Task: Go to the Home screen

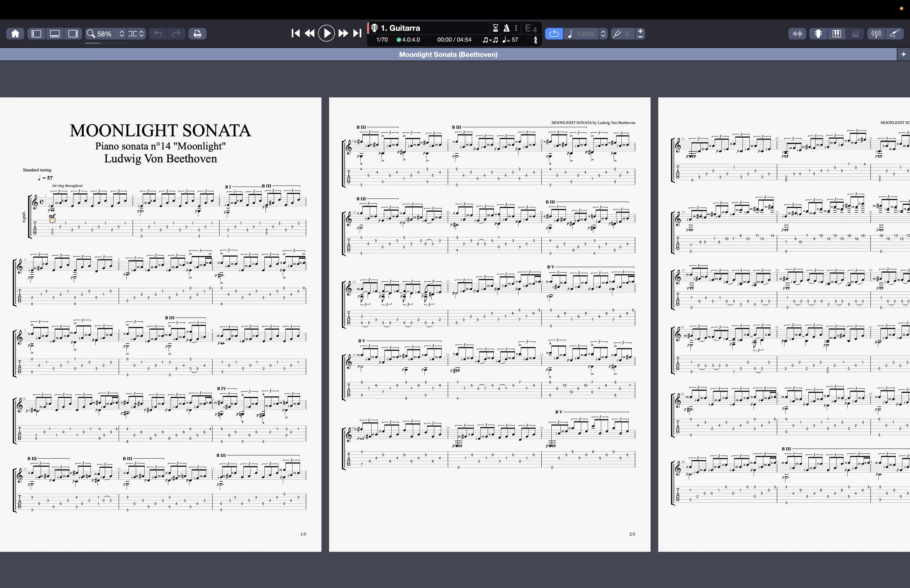Action: [15, 34]
